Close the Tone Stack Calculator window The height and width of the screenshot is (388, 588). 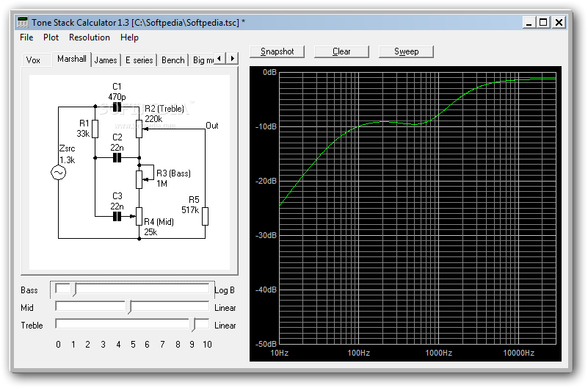point(559,23)
